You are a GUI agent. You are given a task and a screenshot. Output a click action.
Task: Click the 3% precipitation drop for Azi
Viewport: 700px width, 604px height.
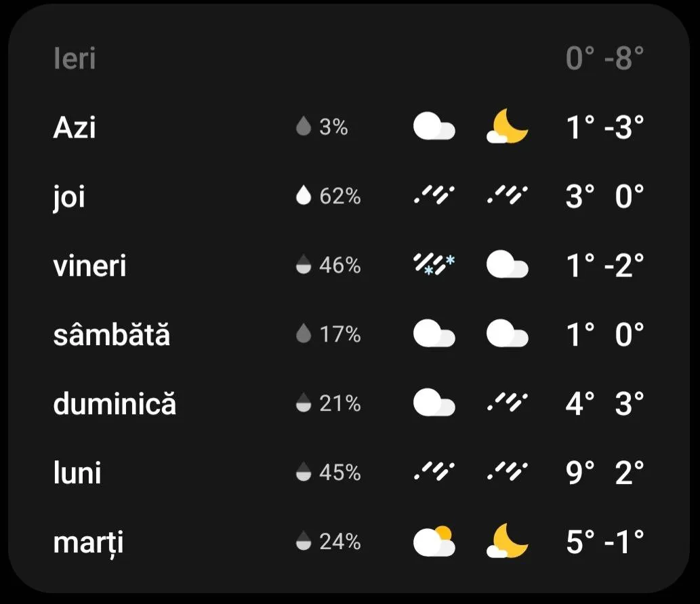304,127
